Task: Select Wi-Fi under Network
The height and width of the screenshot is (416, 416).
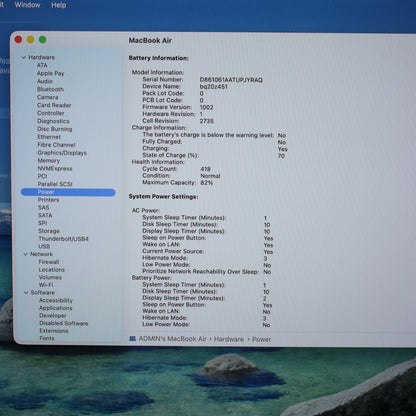Action: (x=46, y=285)
